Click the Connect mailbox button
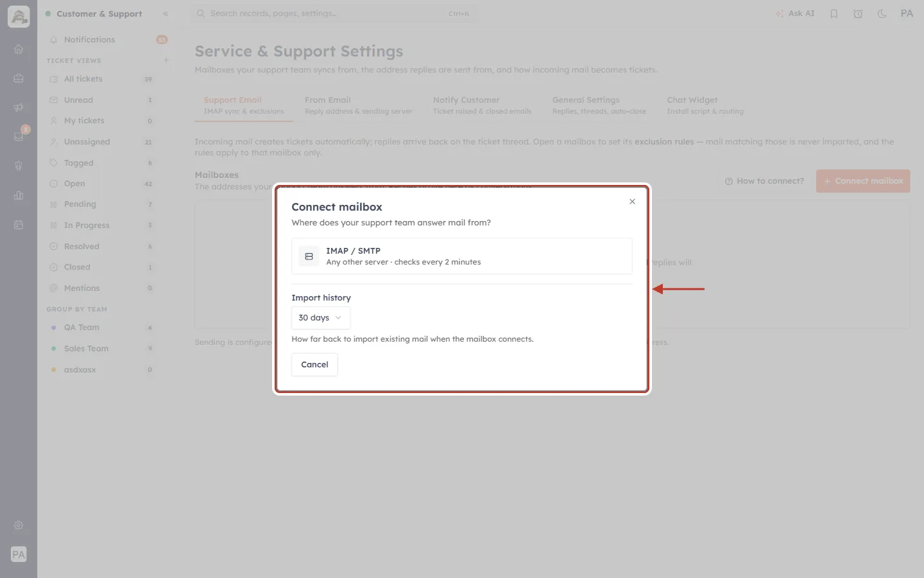 863,181
